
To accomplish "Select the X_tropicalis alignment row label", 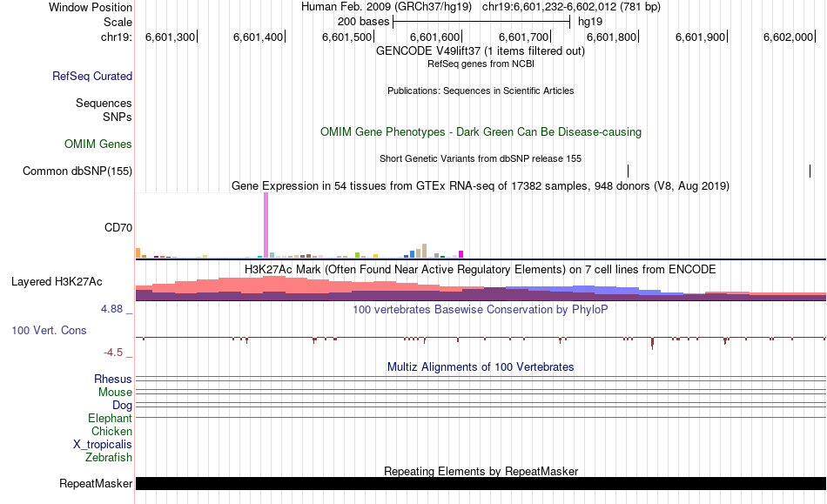I will [103, 445].
